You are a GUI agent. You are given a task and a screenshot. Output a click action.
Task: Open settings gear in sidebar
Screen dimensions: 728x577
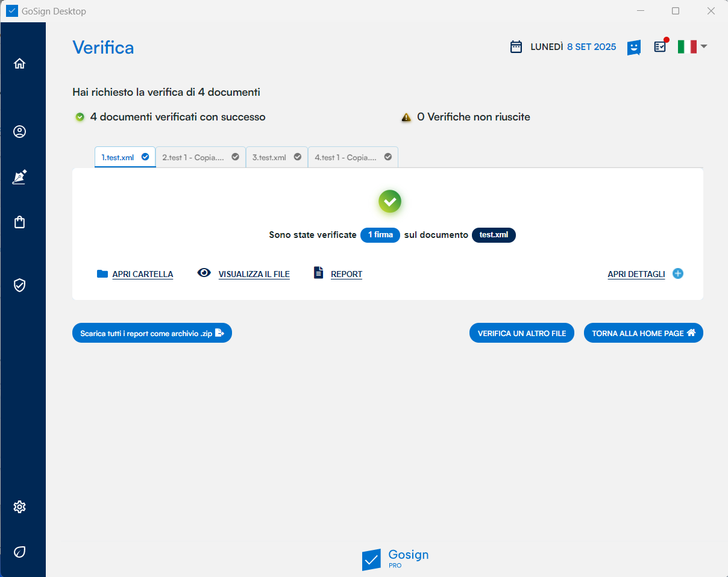click(20, 507)
